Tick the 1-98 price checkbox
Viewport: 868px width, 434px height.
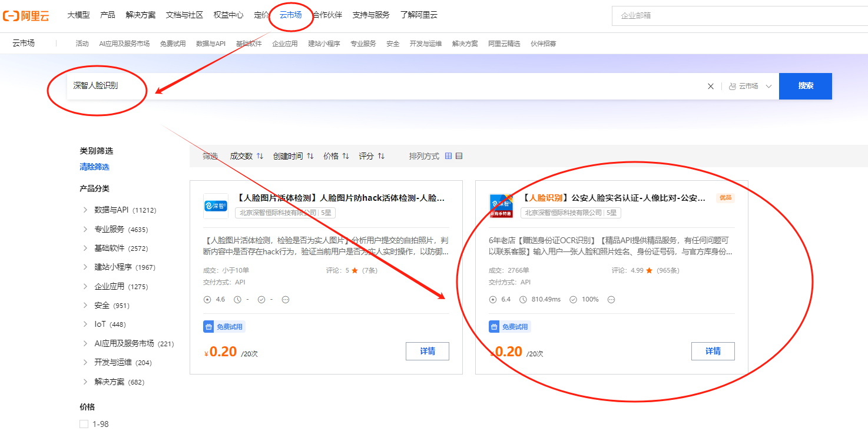coord(84,424)
